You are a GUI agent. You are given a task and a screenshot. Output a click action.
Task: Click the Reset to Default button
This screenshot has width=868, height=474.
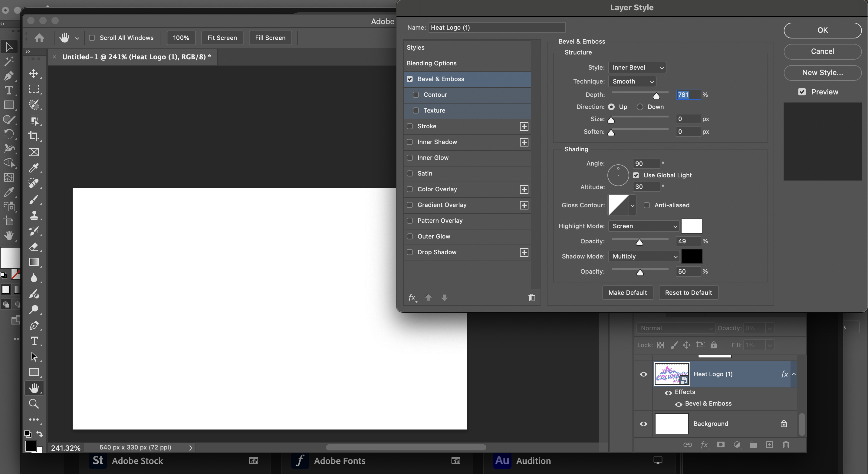pos(688,293)
